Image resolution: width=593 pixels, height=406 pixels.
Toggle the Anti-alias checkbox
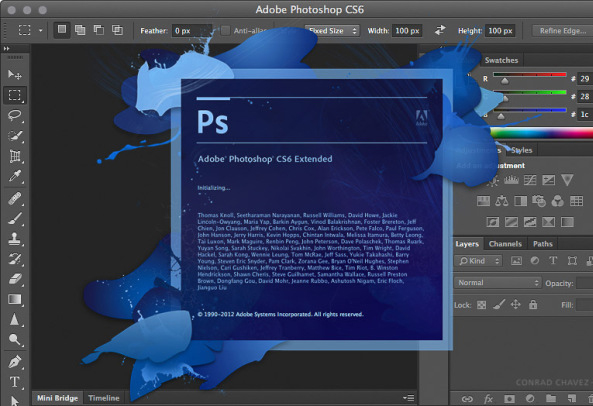[225, 31]
